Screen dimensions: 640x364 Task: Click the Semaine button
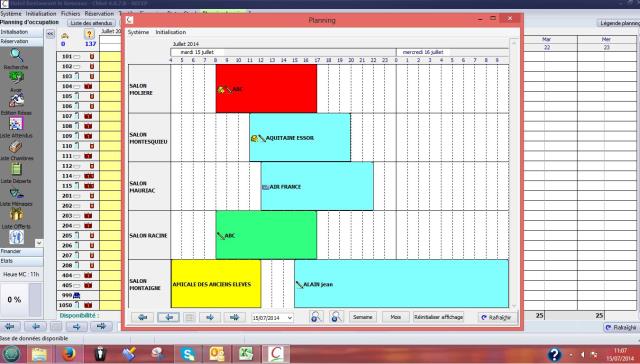click(x=362, y=317)
